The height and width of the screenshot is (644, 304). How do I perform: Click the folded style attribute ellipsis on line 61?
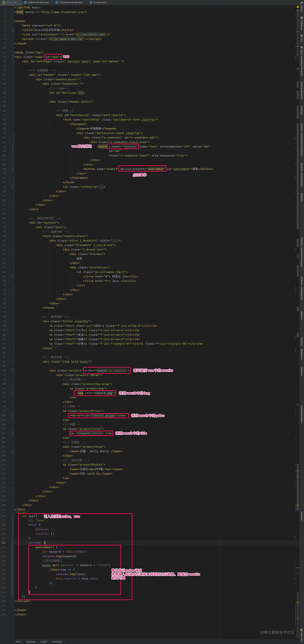coord(115,241)
